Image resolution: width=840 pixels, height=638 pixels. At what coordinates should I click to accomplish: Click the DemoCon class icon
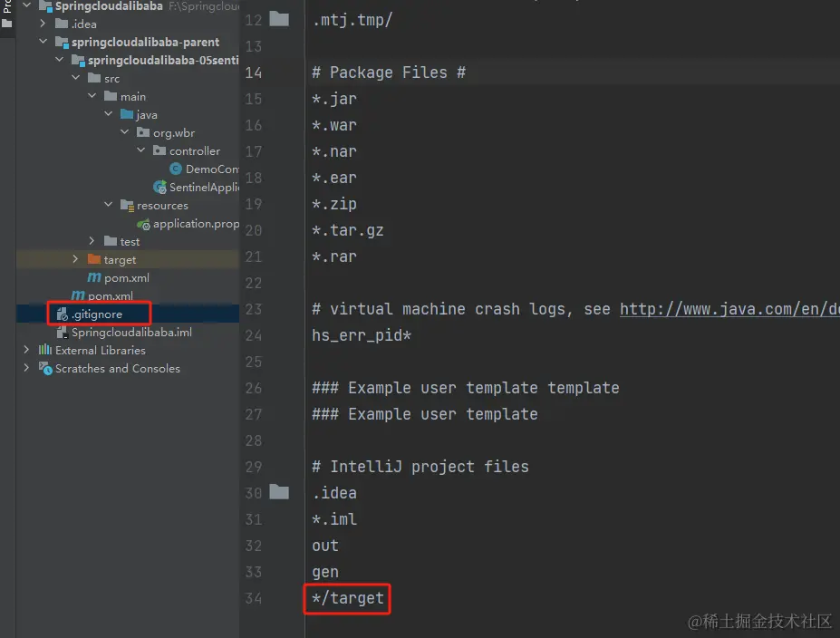pos(176,169)
